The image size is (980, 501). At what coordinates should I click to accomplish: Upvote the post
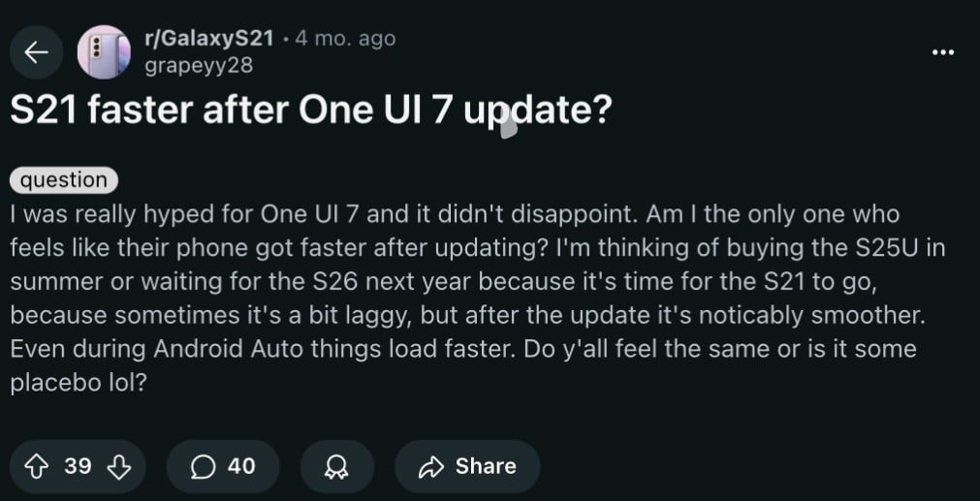pos(38,467)
